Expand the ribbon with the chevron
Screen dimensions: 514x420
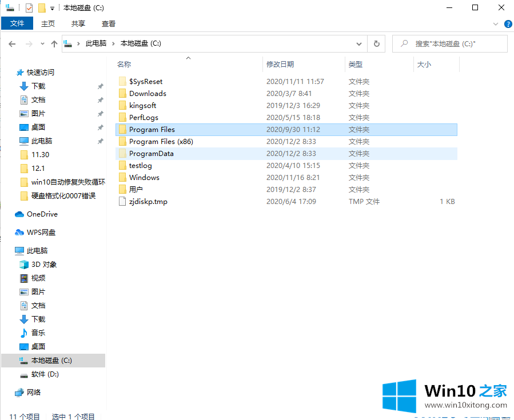tap(495, 24)
